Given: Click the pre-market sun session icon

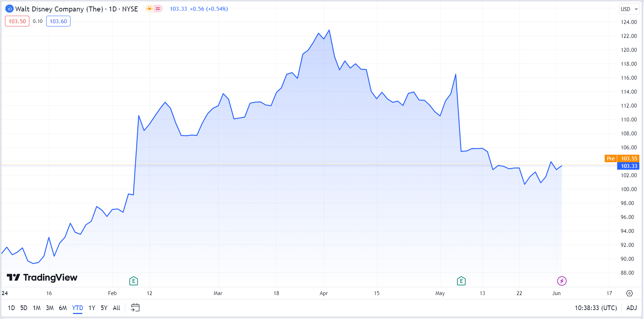Looking at the screenshot, I should coord(150,9).
